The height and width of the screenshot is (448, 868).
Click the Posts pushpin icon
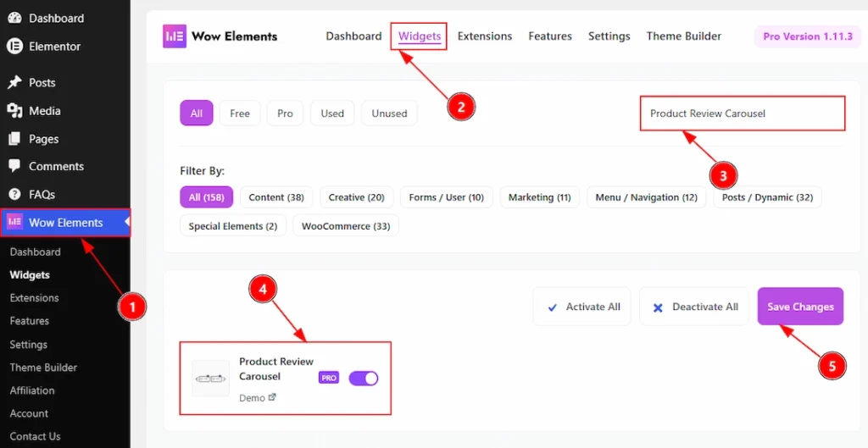click(x=14, y=82)
